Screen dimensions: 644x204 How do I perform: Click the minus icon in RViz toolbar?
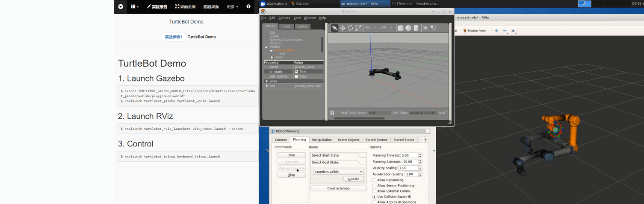coord(505,31)
